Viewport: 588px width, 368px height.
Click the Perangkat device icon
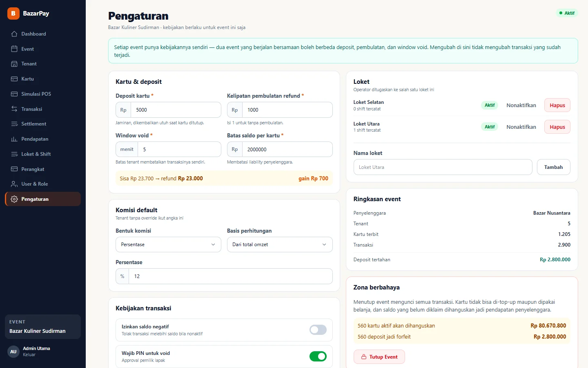point(14,169)
